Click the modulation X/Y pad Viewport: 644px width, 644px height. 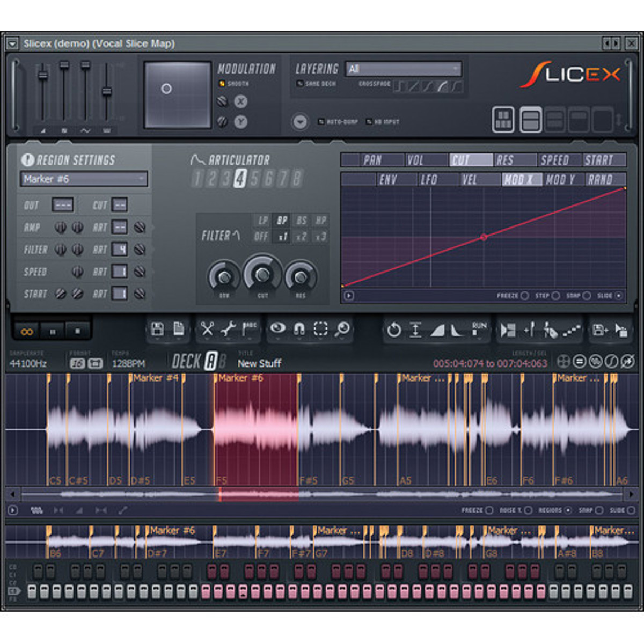(177, 94)
